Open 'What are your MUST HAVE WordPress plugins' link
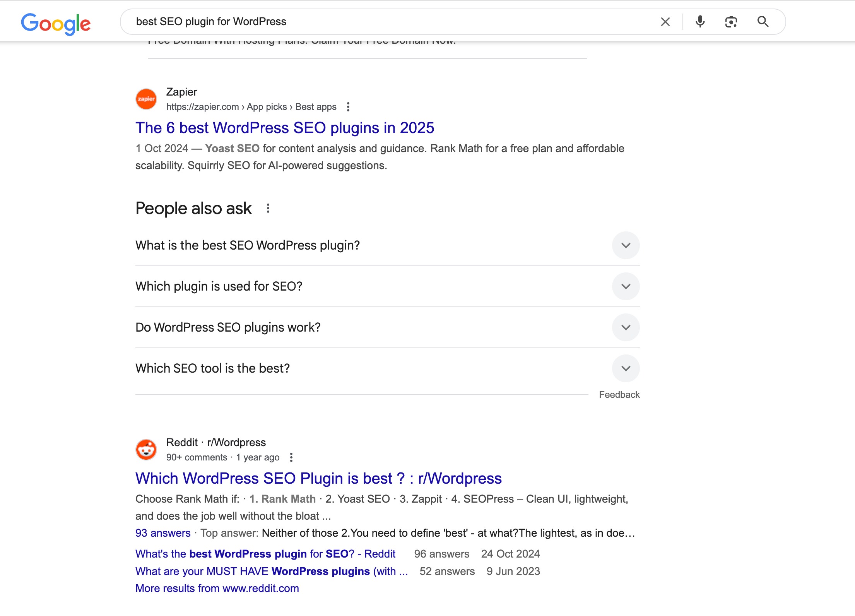Viewport: 855px width, 616px height. coord(272,572)
